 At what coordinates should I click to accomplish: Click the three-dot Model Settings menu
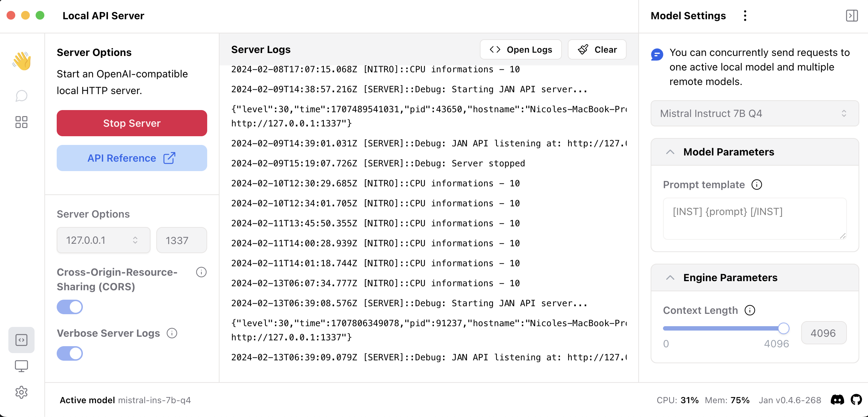pos(746,16)
